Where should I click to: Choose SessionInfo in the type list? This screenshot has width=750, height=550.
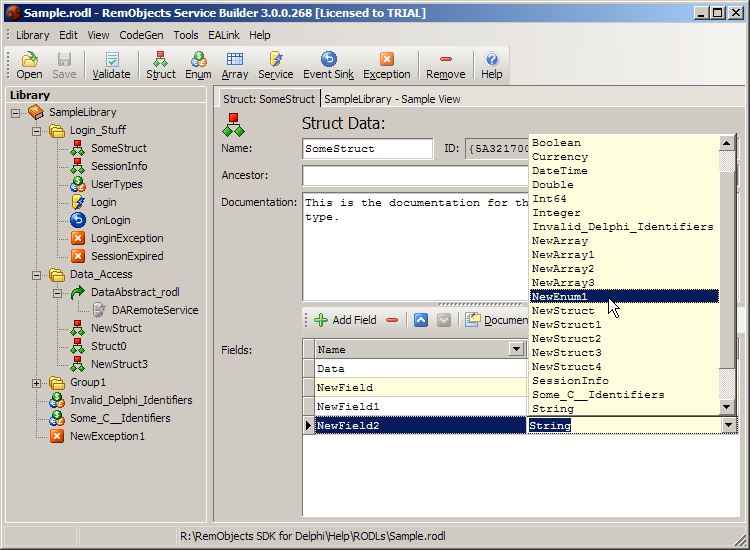point(624,381)
